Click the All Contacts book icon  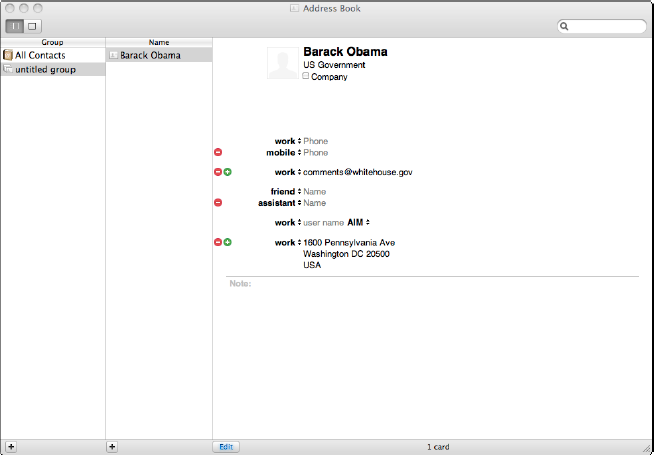click(8, 55)
